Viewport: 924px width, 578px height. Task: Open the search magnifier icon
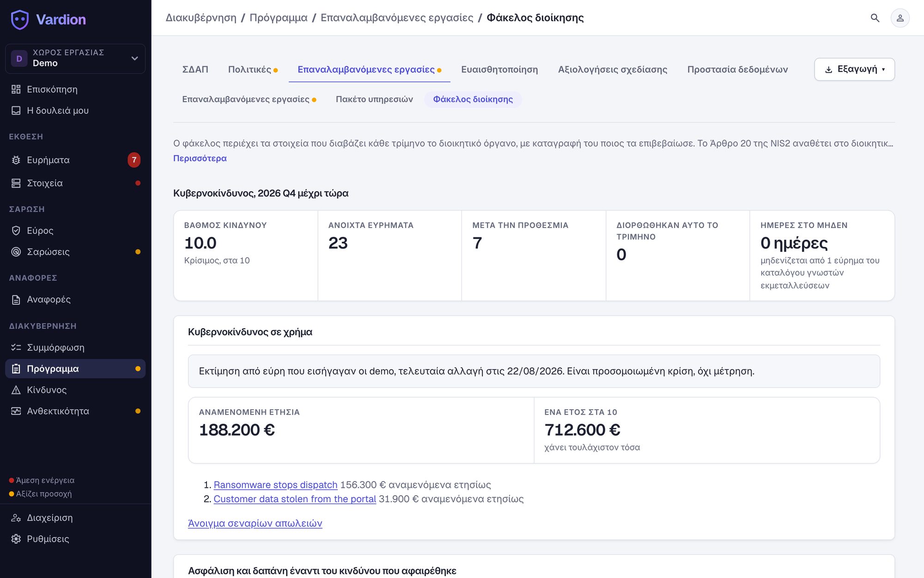(x=875, y=18)
